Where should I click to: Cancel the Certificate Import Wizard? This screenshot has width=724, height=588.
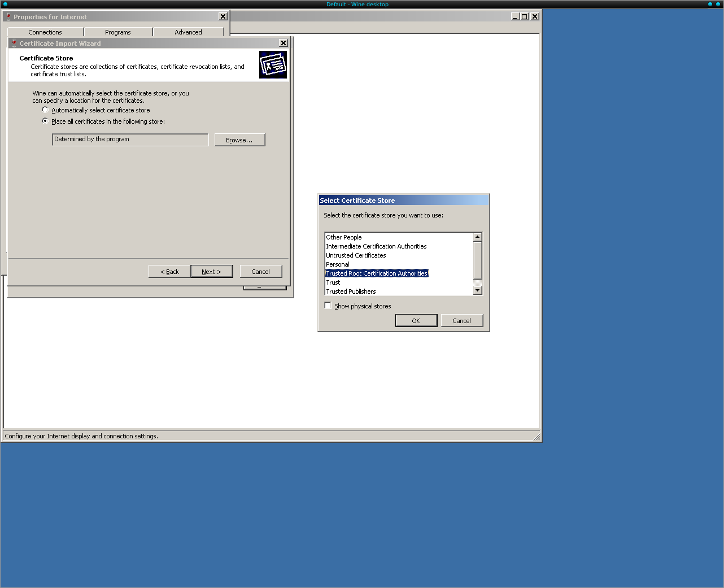point(260,272)
